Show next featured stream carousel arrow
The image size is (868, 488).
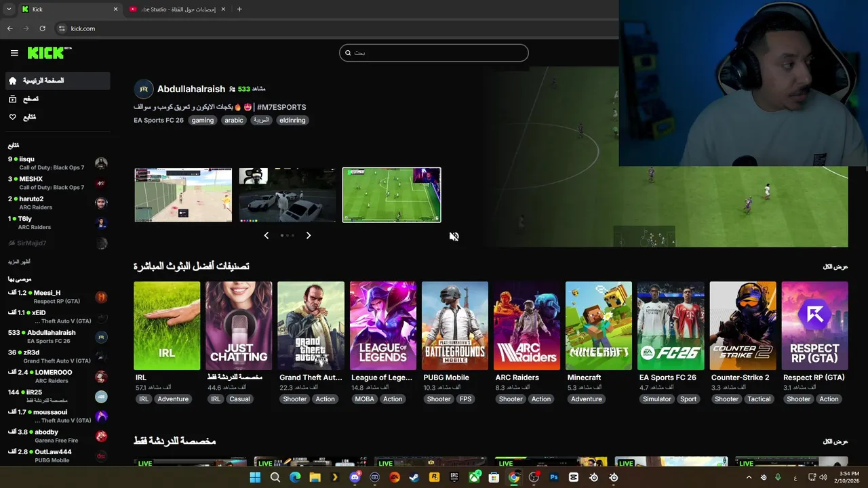pyautogui.click(x=309, y=235)
